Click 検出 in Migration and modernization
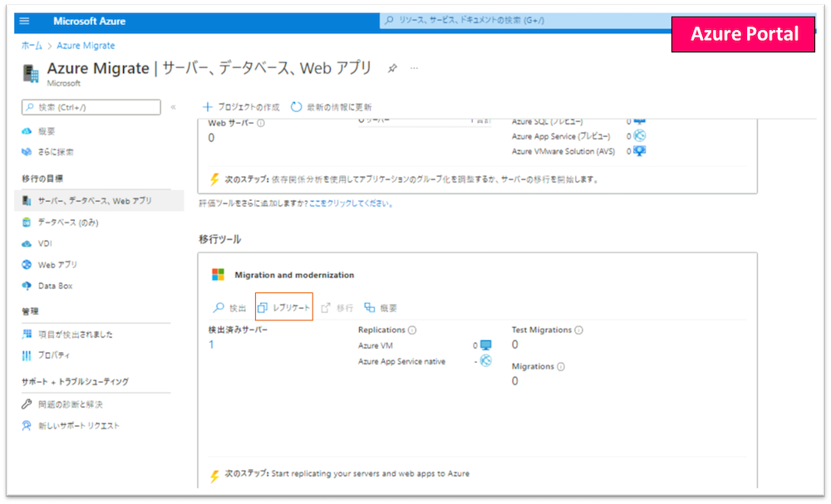Image resolution: width=831 pixels, height=504 pixels. [229, 307]
